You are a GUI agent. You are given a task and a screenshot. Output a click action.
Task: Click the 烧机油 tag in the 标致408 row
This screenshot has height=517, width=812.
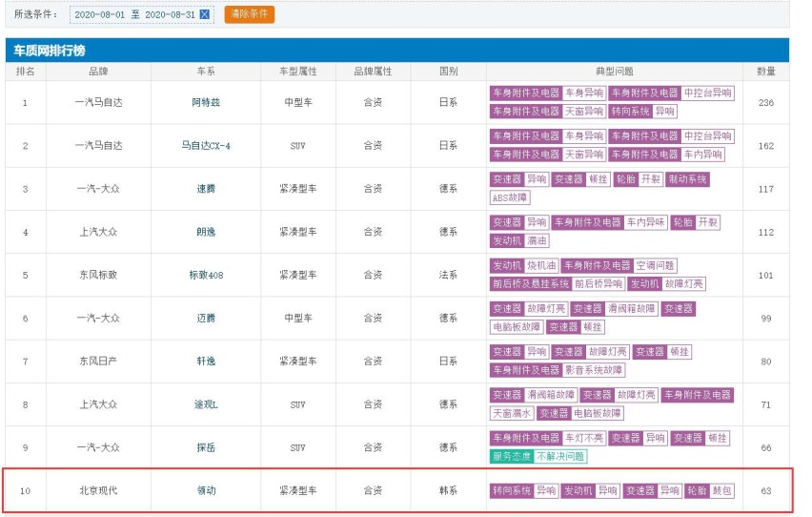coord(541,266)
